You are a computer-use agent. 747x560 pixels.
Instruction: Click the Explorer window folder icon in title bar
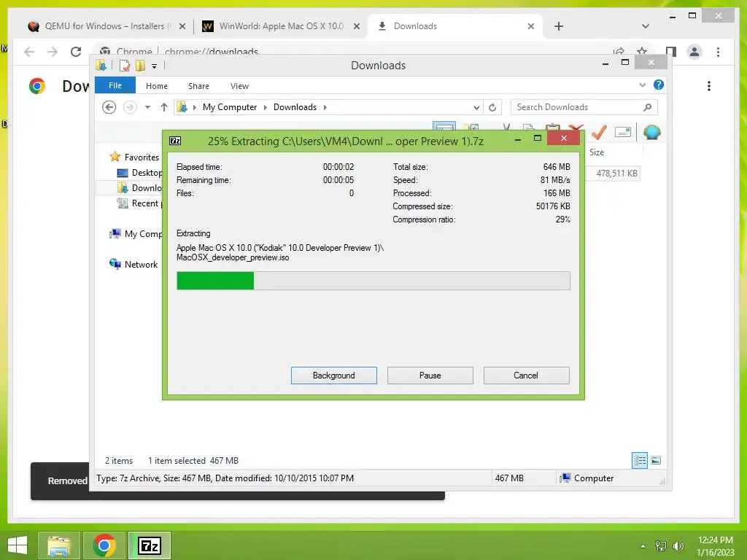click(101, 65)
